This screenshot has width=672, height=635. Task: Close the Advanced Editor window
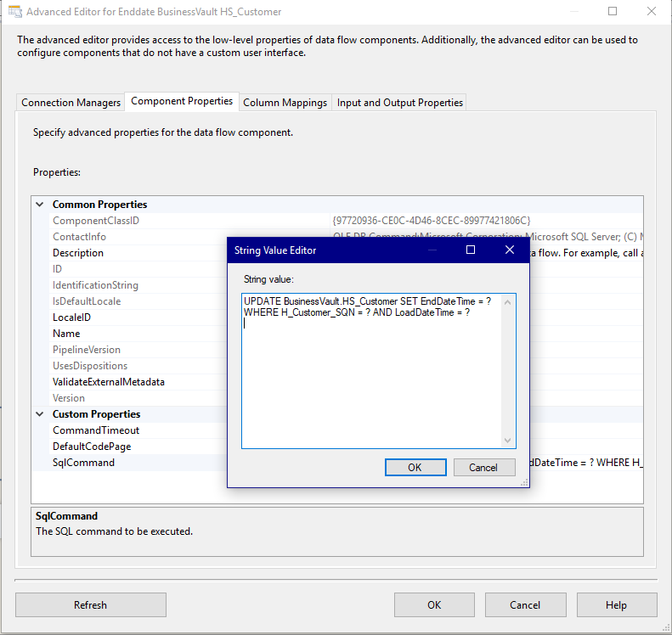point(652,11)
